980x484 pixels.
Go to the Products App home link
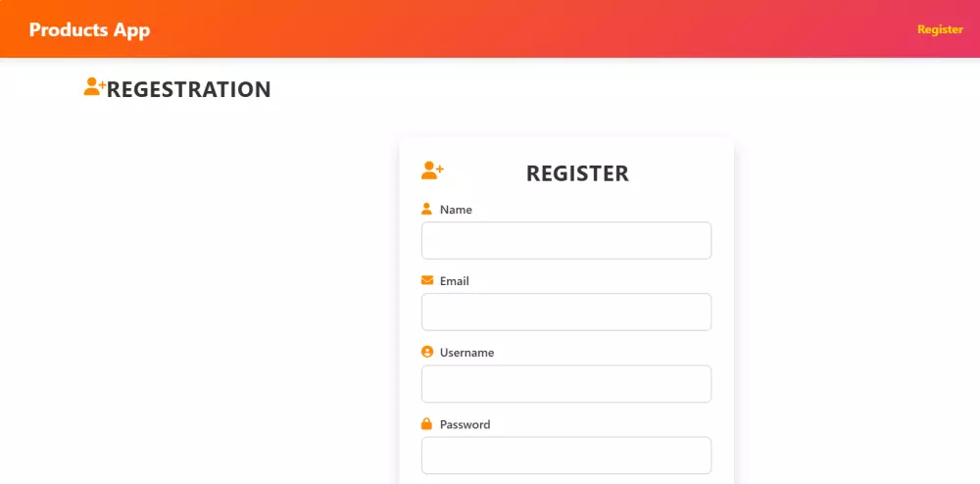tap(89, 29)
